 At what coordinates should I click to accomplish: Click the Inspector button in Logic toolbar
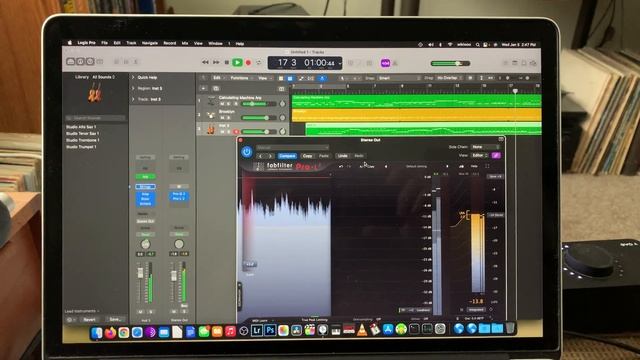click(80, 62)
